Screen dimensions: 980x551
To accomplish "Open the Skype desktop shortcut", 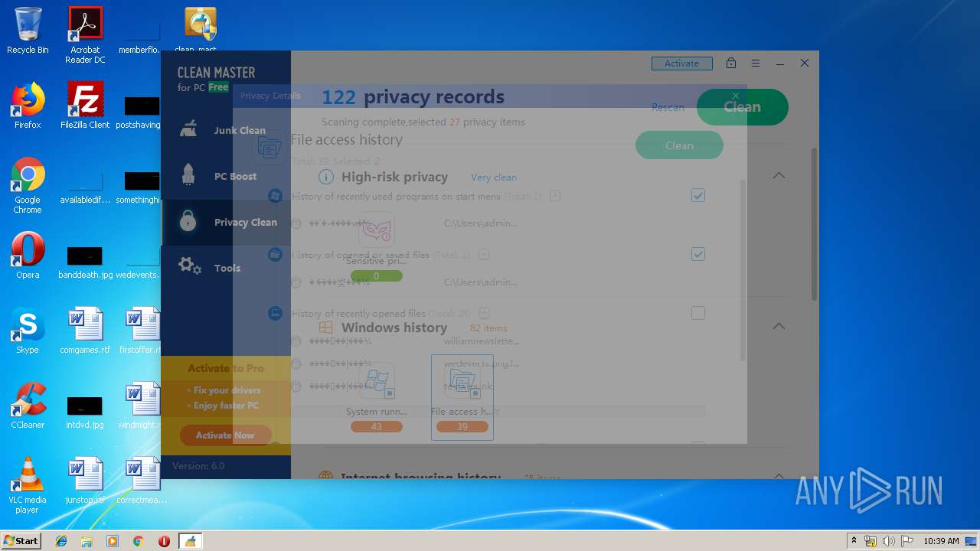I will (28, 330).
